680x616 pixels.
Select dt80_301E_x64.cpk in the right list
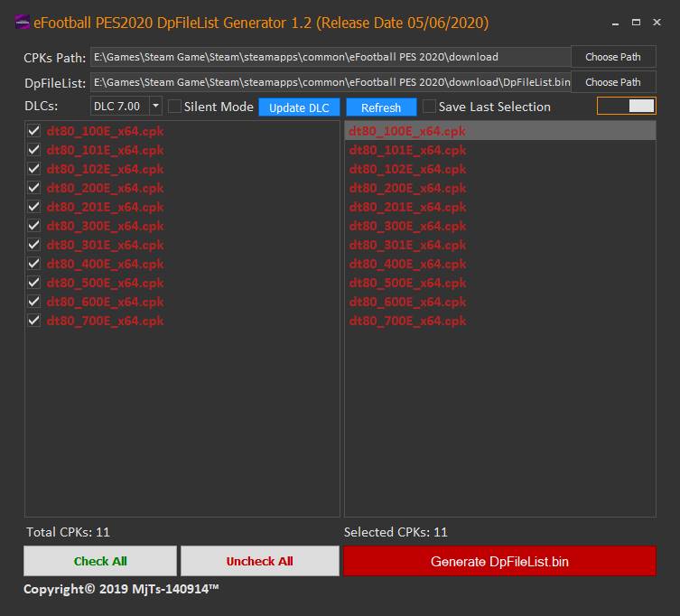click(500, 245)
